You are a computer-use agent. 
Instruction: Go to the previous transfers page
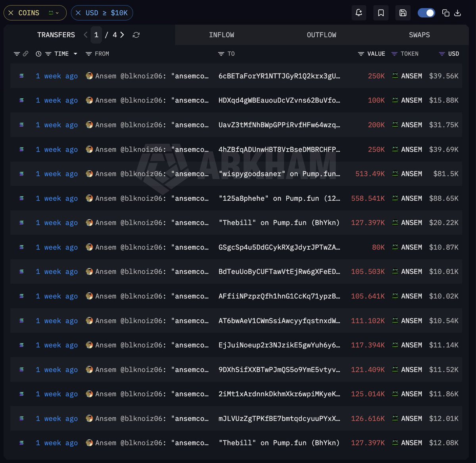86,35
